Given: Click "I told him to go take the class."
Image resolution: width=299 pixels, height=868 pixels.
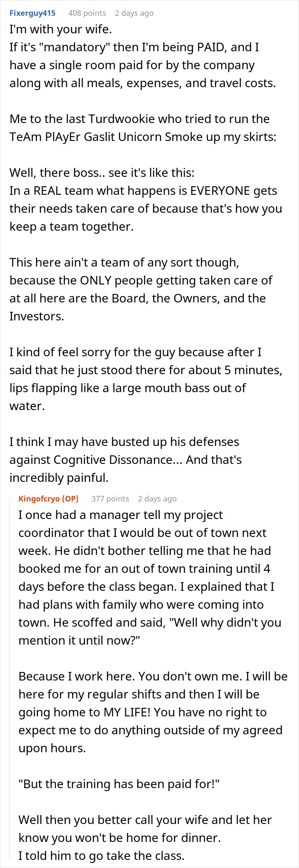Looking at the screenshot, I should [x=101, y=856].
